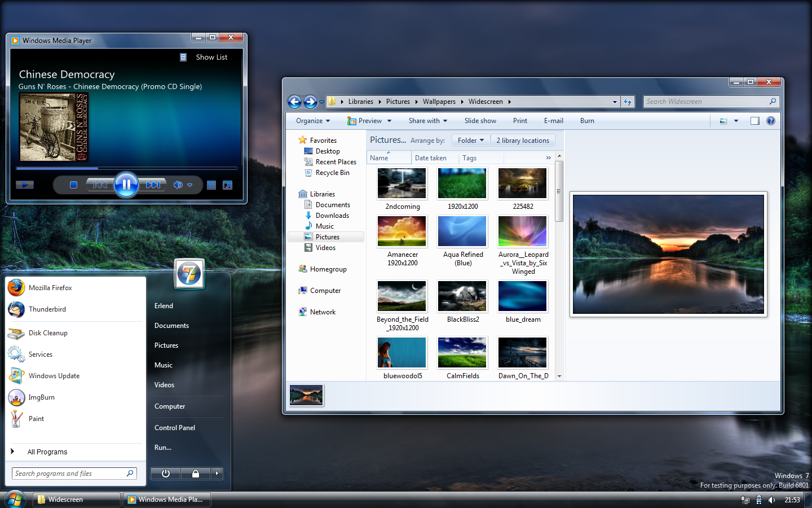This screenshot has height=508, width=812.
Task: Show List in Windows Media Player
Action: point(204,57)
